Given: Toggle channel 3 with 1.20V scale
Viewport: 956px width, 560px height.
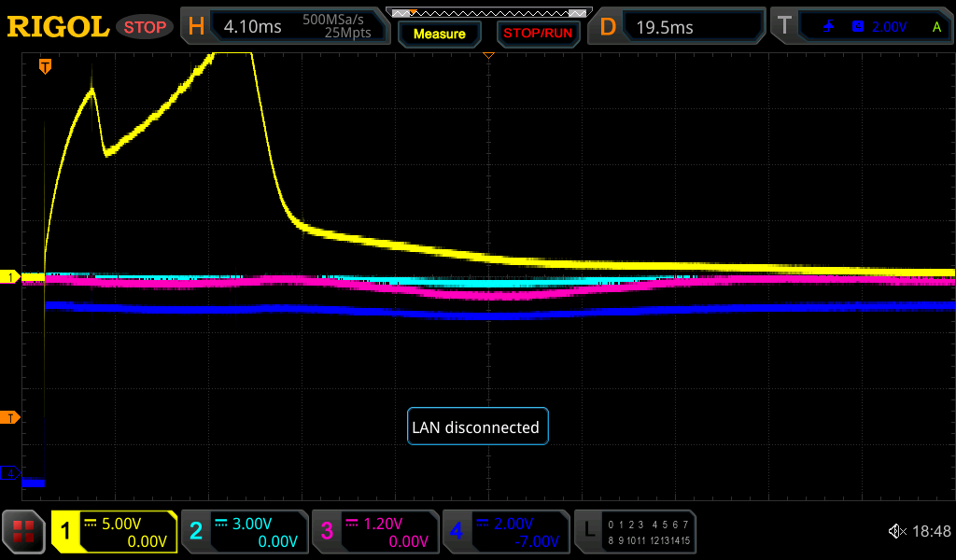Looking at the screenshot, I should click(375, 532).
